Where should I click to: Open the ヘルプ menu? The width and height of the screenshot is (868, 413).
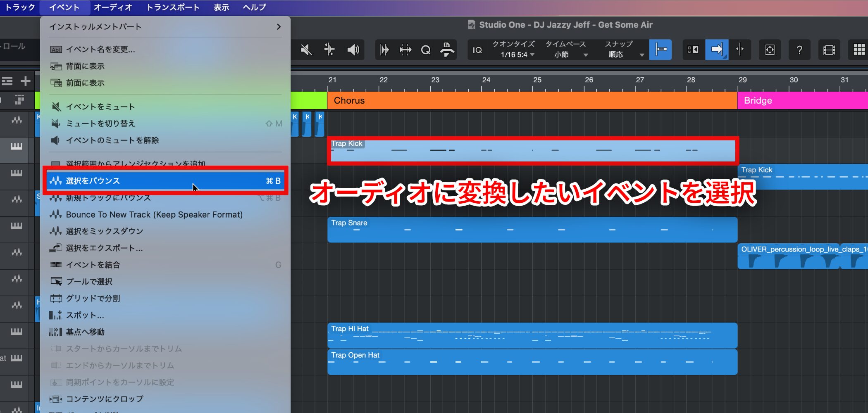point(254,7)
